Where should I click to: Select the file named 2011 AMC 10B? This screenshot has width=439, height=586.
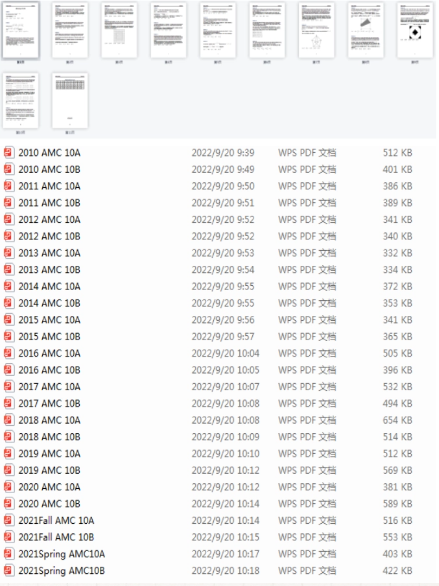49,203
